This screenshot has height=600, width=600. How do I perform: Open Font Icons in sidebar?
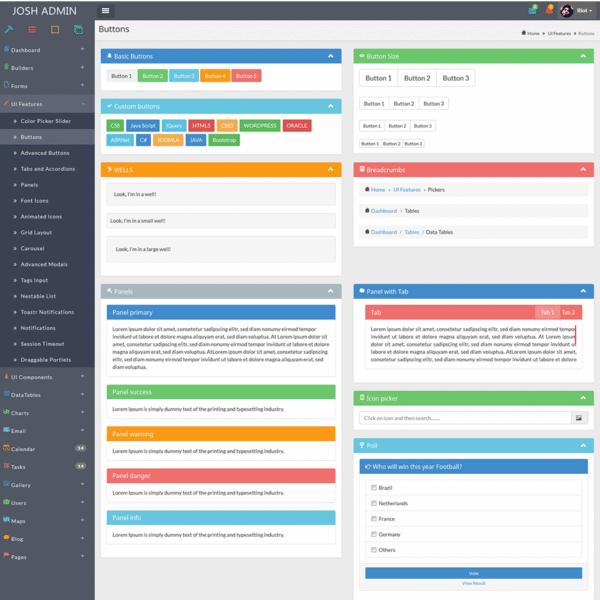click(34, 201)
